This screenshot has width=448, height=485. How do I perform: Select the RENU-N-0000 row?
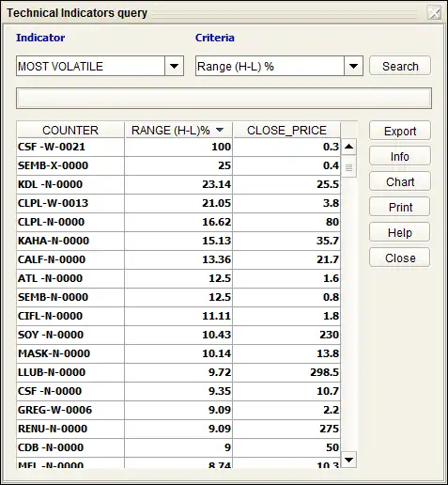(x=178, y=429)
